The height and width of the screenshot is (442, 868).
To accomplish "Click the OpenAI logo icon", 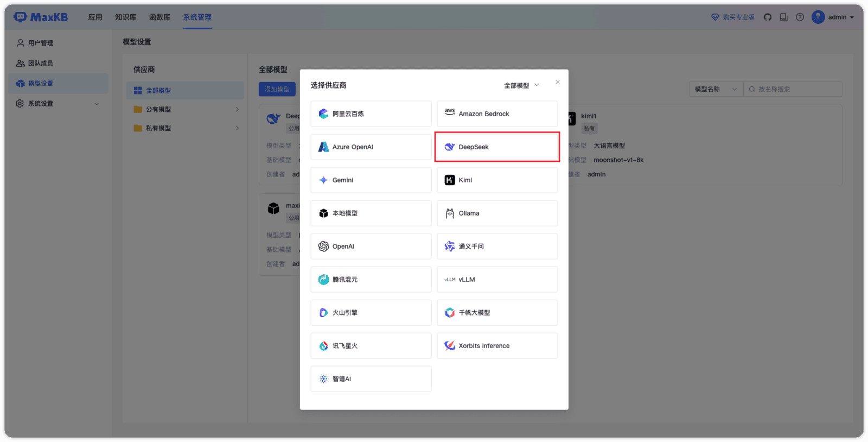I will (323, 247).
